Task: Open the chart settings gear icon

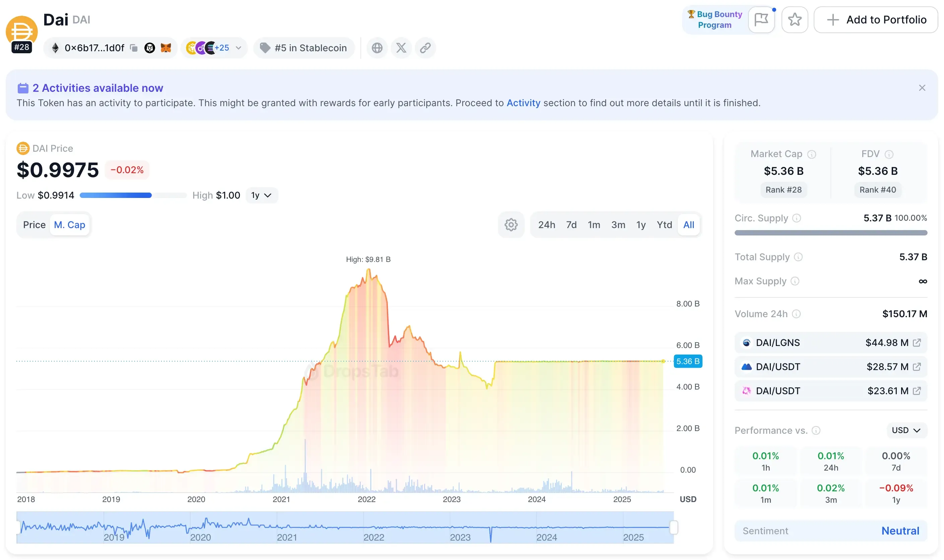Action: (x=511, y=224)
